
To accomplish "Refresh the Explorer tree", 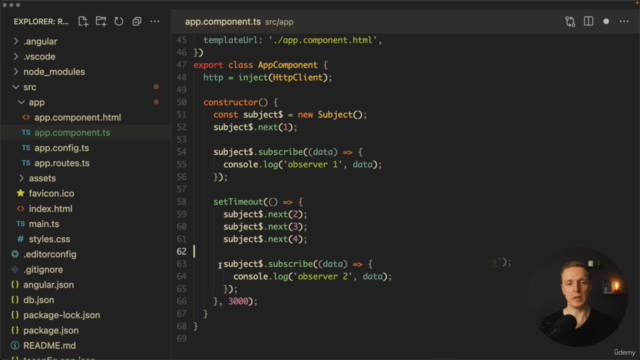I will click(119, 22).
